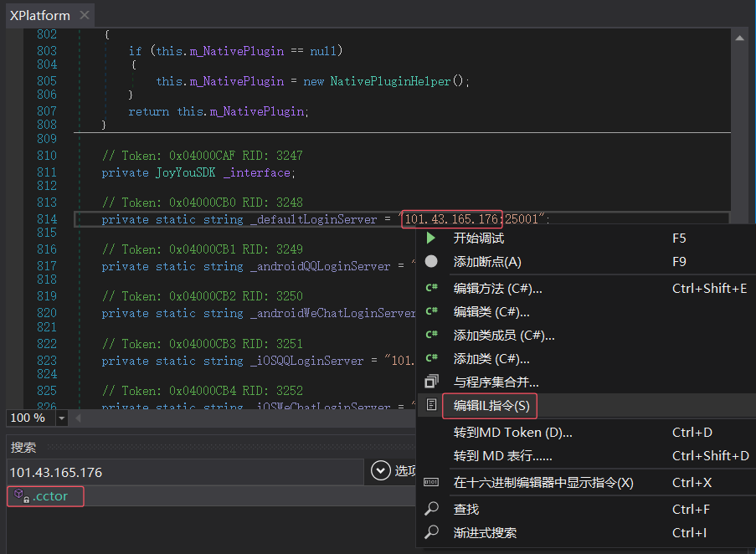Image resolution: width=756 pixels, height=554 pixels.
Task: Click the C# icon beside 编辑方法
Action: (432, 289)
